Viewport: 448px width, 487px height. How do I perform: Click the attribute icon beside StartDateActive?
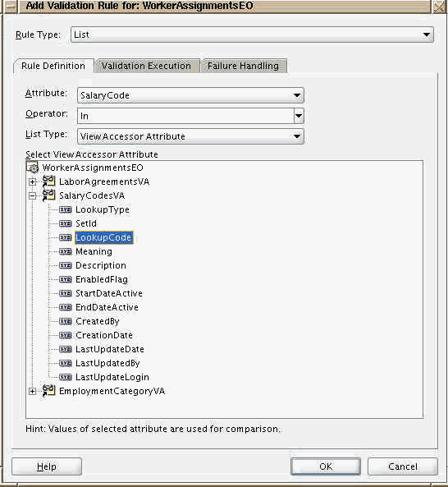coord(66,293)
